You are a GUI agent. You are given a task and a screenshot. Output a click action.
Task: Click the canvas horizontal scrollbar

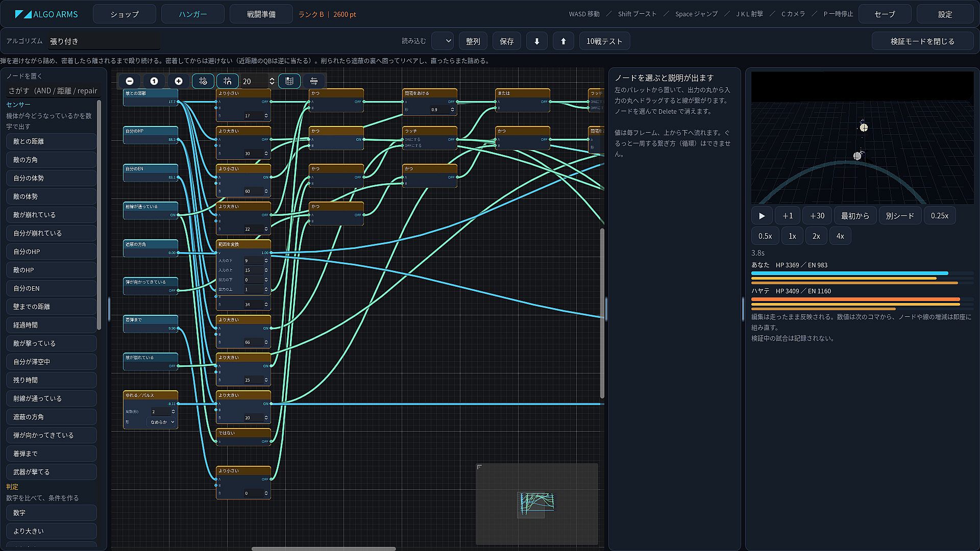point(324,549)
